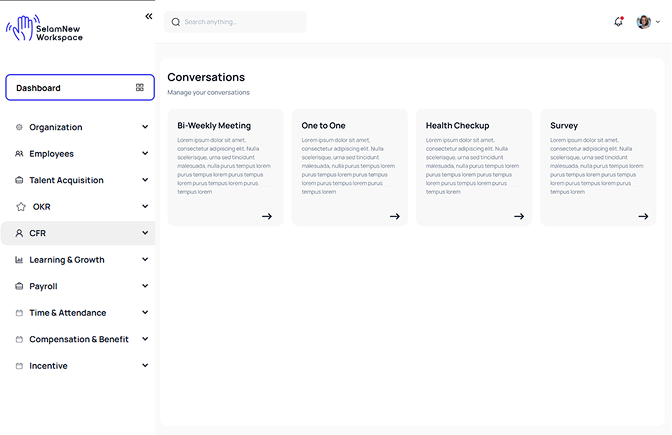Viewport: 672px width, 435px height.
Task: Expand the Organization menu chevron
Action: 145,128
